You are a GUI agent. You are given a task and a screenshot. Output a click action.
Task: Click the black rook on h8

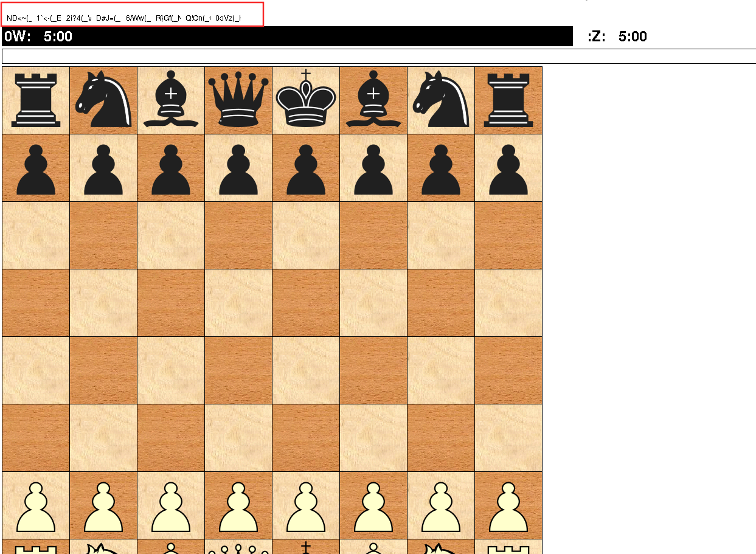[x=508, y=100]
